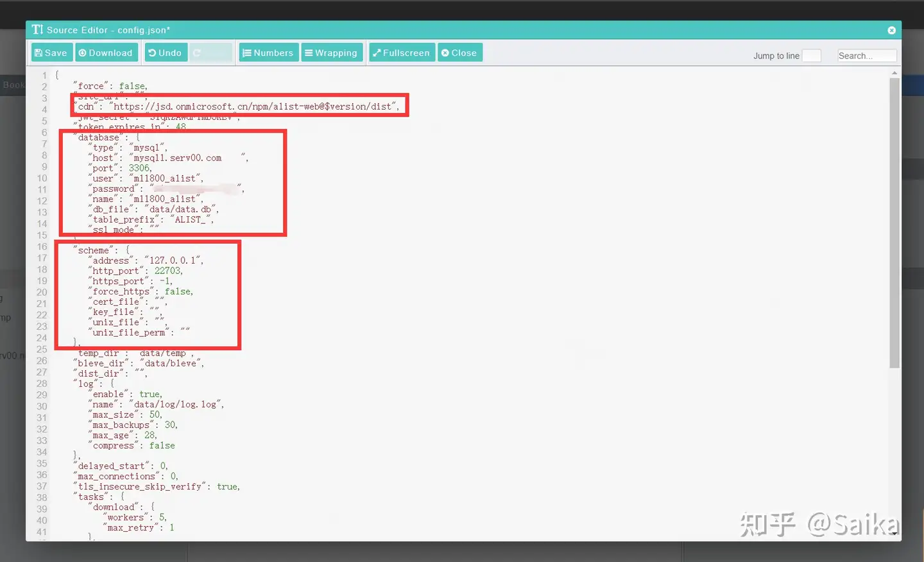
Task: Toggle line Wrapping
Action: (331, 53)
